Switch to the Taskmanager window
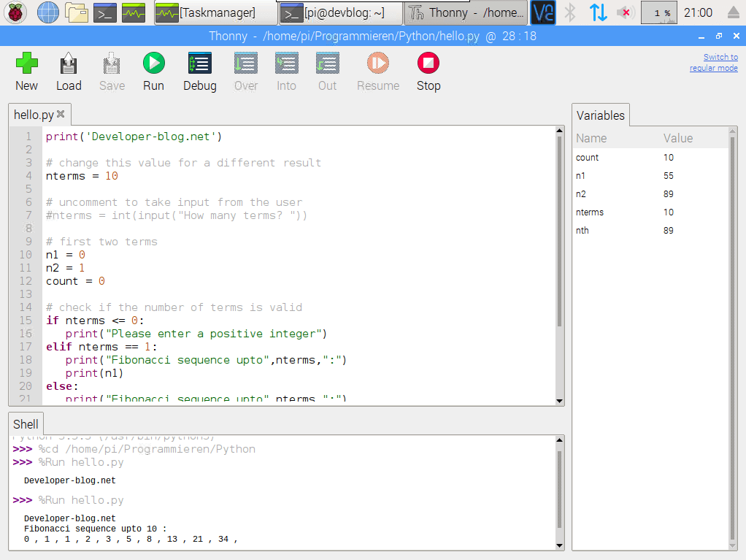Screen dimensions: 746x560 (x=215, y=12)
